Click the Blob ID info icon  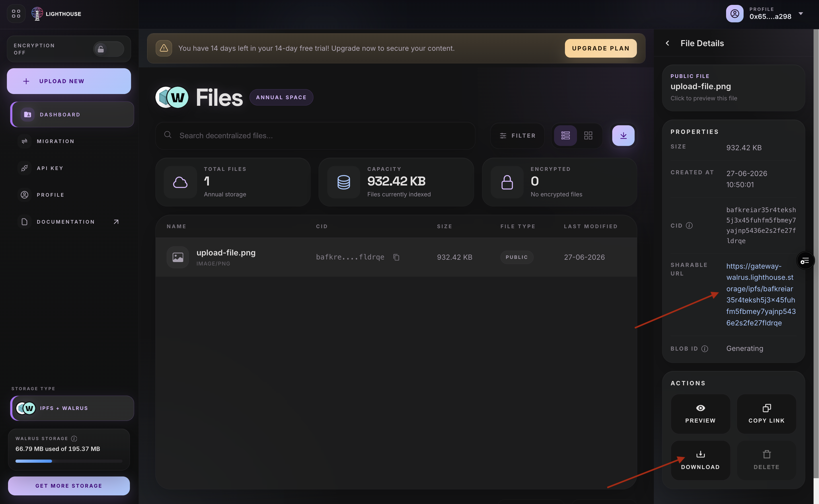click(x=705, y=349)
